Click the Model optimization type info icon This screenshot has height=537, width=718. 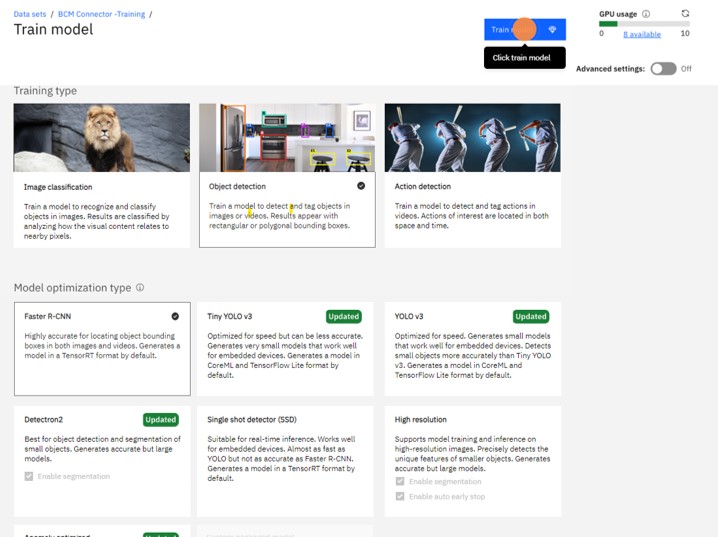click(140, 288)
